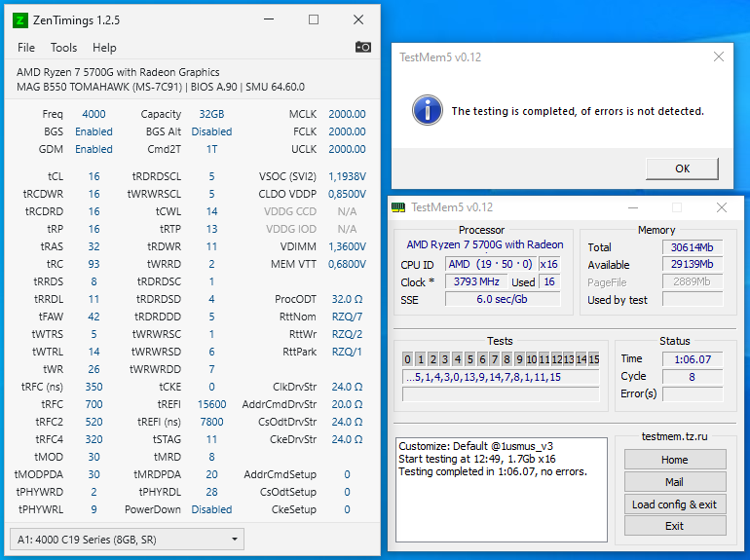
Task: Click the Mail button in TestMem5
Action: (675, 482)
